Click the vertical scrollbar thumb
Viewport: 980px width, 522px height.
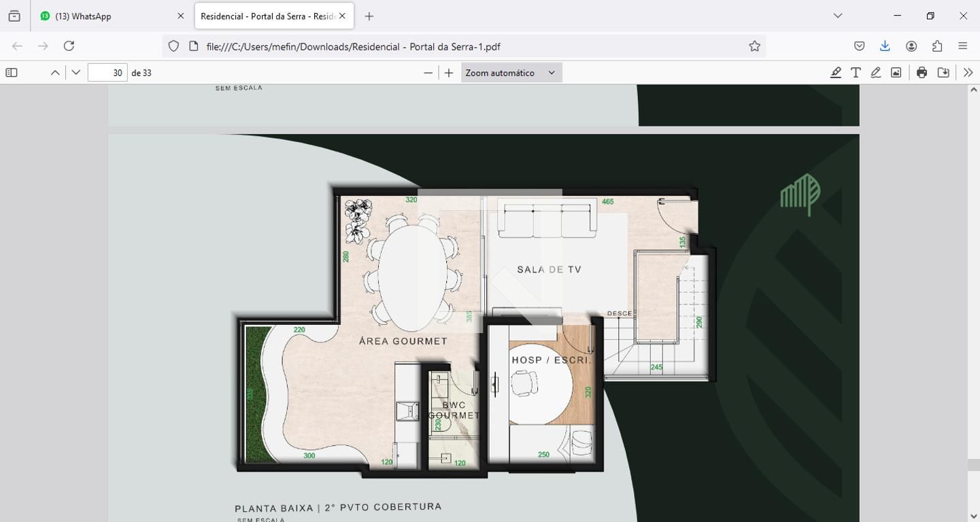(x=974, y=465)
